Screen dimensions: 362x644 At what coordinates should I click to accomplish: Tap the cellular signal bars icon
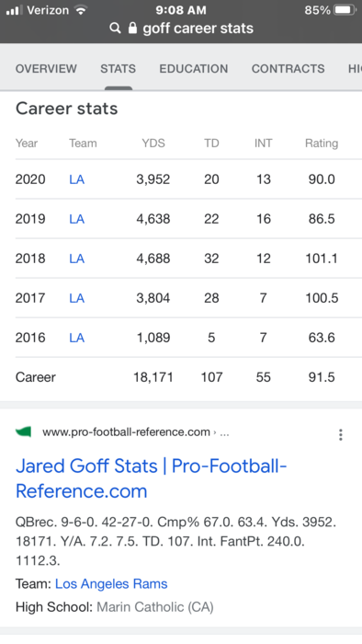[x=15, y=10]
